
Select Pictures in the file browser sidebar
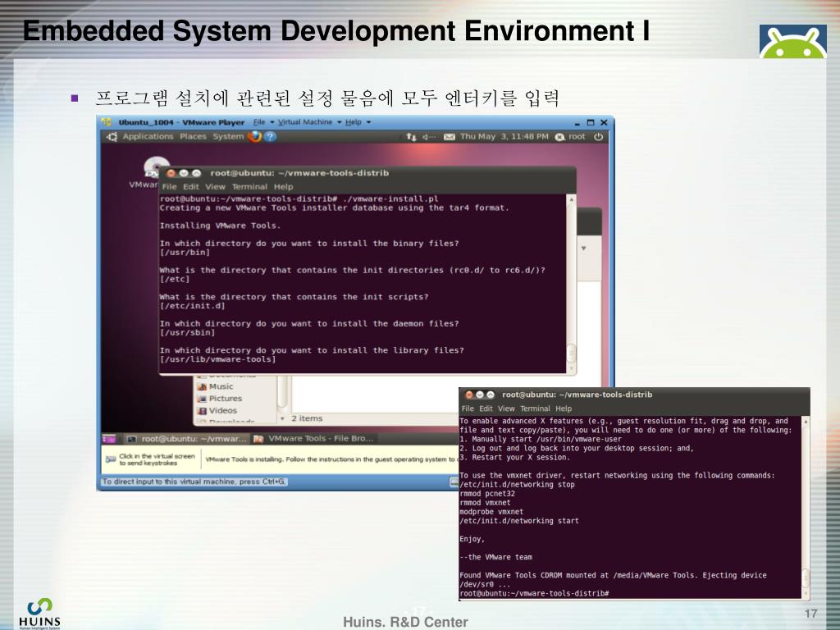click(220, 399)
